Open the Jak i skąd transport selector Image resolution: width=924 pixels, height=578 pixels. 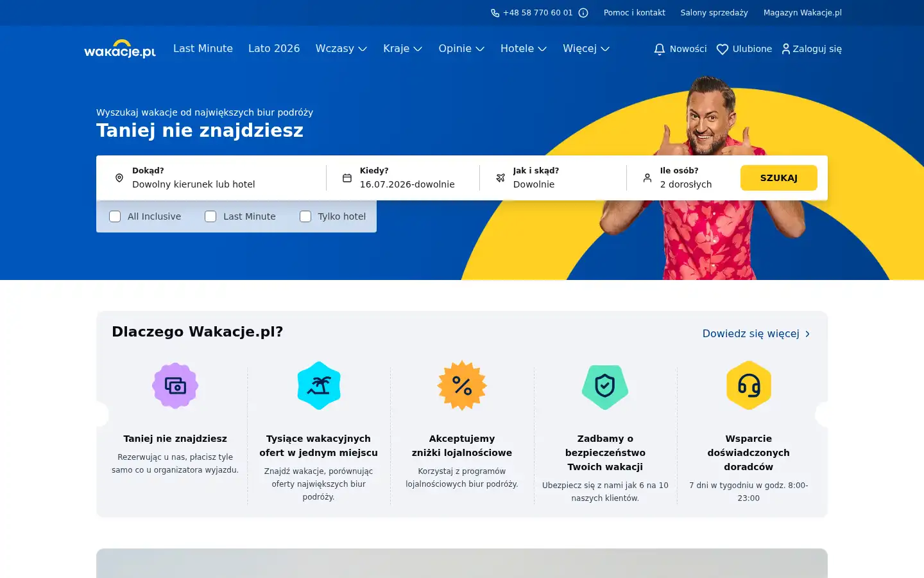click(553, 178)
